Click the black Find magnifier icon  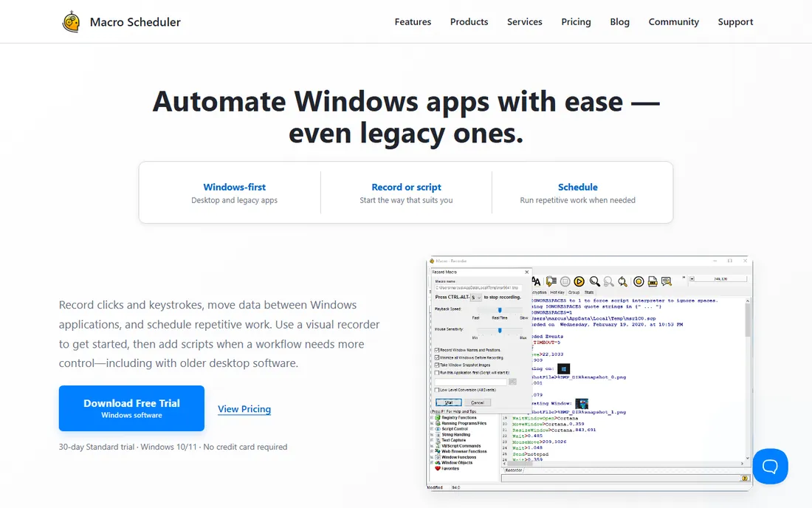(594, 281)
